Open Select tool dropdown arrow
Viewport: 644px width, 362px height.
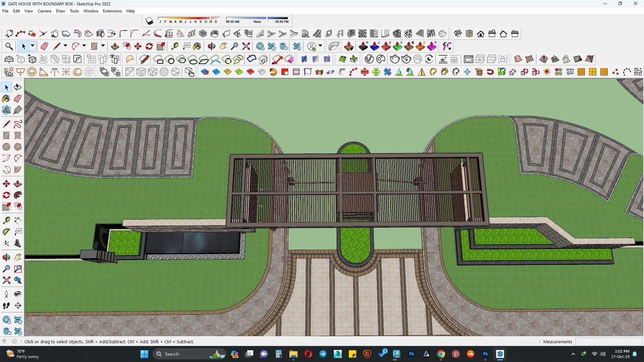click(x=33, y=46)
